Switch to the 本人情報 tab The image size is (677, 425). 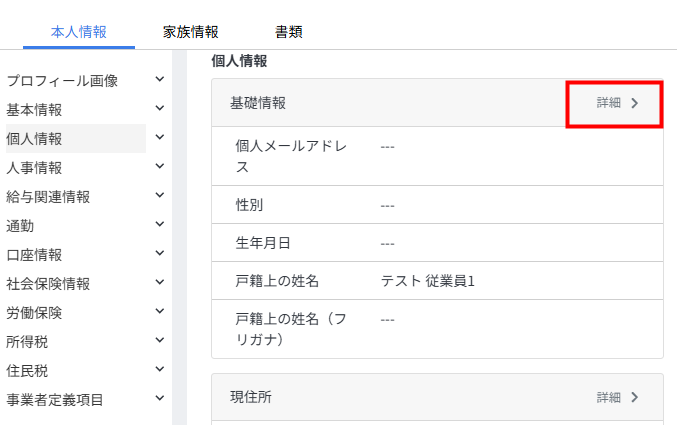tap(79, 32)
